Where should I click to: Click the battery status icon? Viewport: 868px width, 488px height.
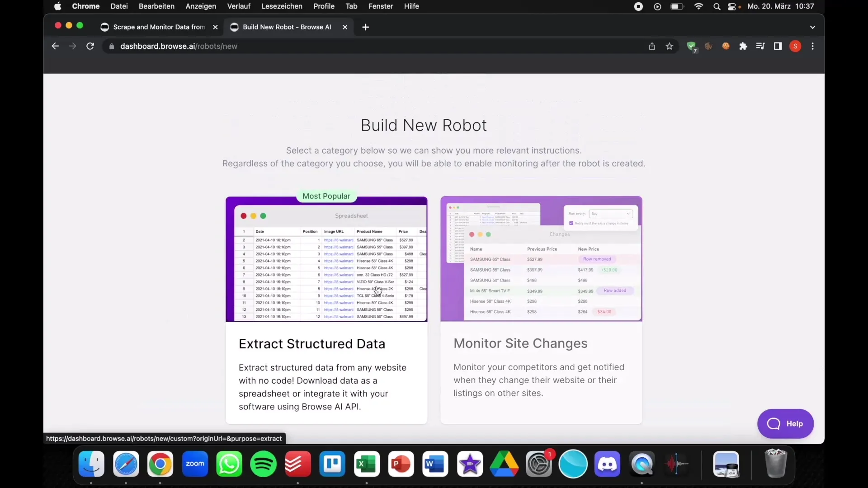[677, 6]
